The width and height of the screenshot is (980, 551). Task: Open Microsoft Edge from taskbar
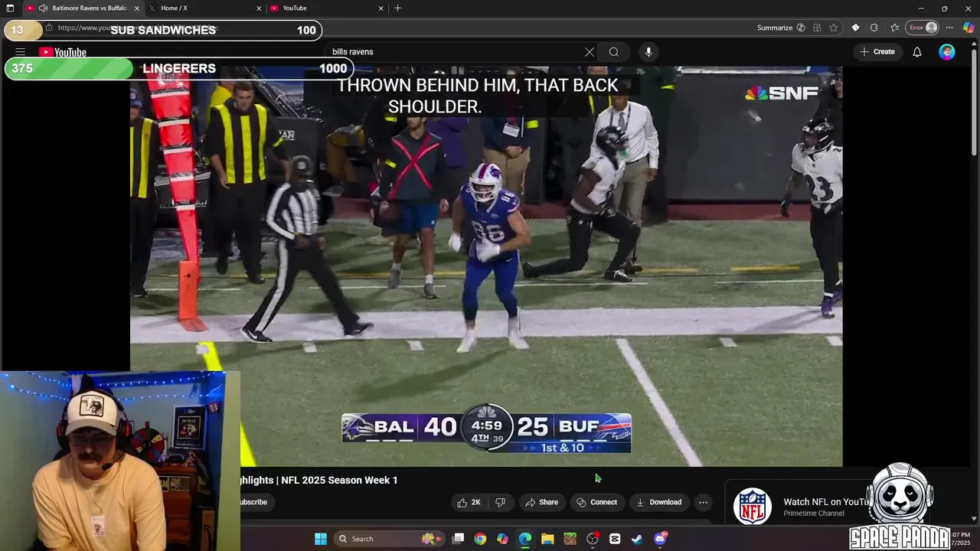pos(525,539)
